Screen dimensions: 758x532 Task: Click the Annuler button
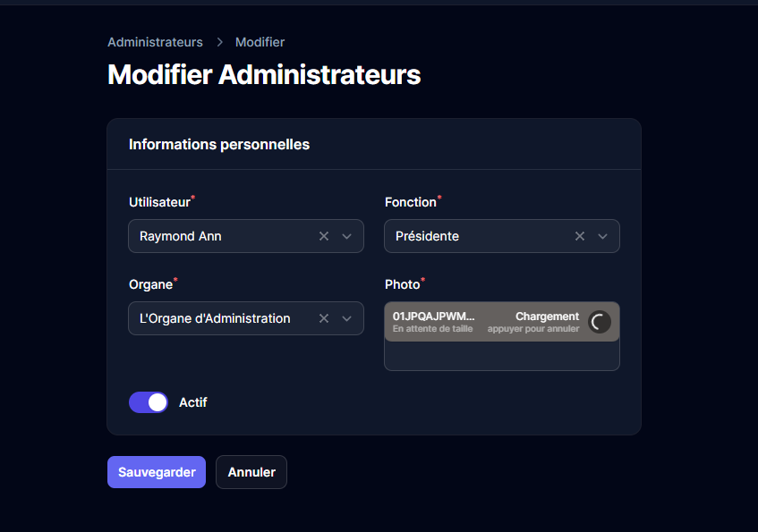[251, 472]
